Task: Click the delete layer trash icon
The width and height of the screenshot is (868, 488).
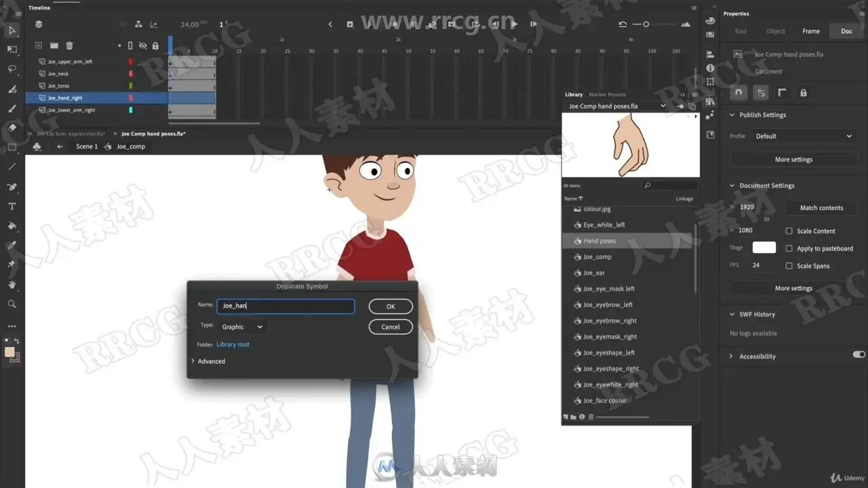Action: point(69,45)
